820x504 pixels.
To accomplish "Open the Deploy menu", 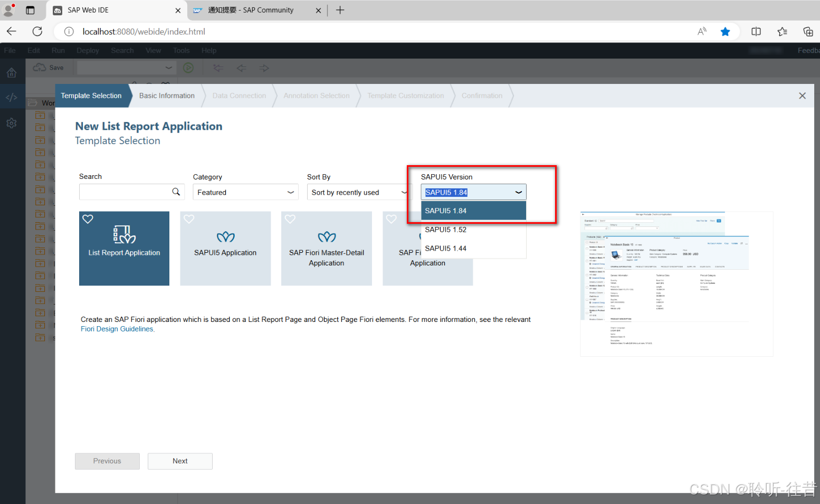I will [88, 51].
